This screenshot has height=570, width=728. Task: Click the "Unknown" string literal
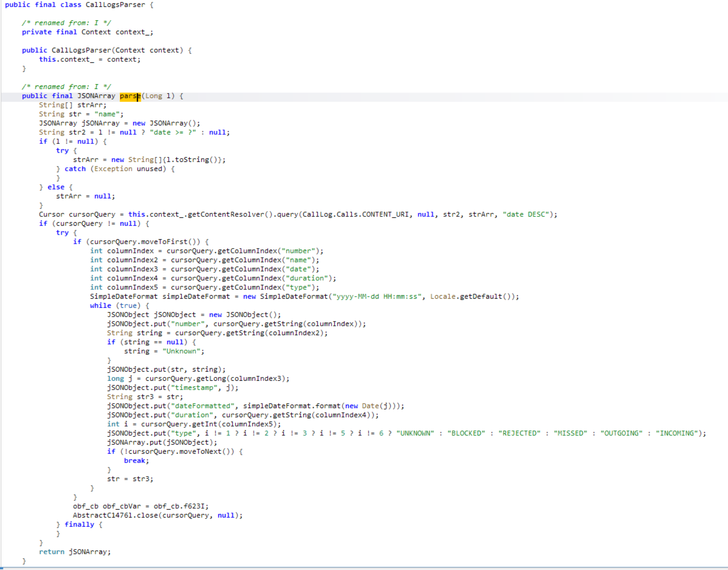click(x=181, y=351)
